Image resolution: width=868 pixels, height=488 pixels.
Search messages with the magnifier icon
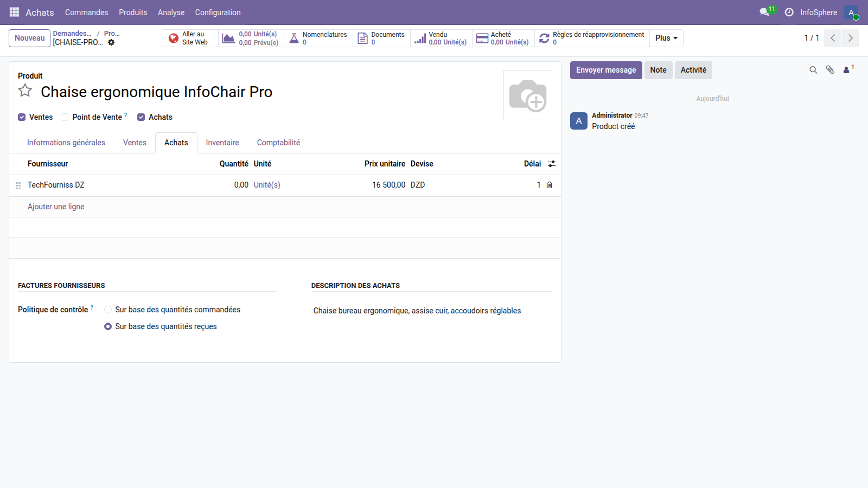[813, 70]
